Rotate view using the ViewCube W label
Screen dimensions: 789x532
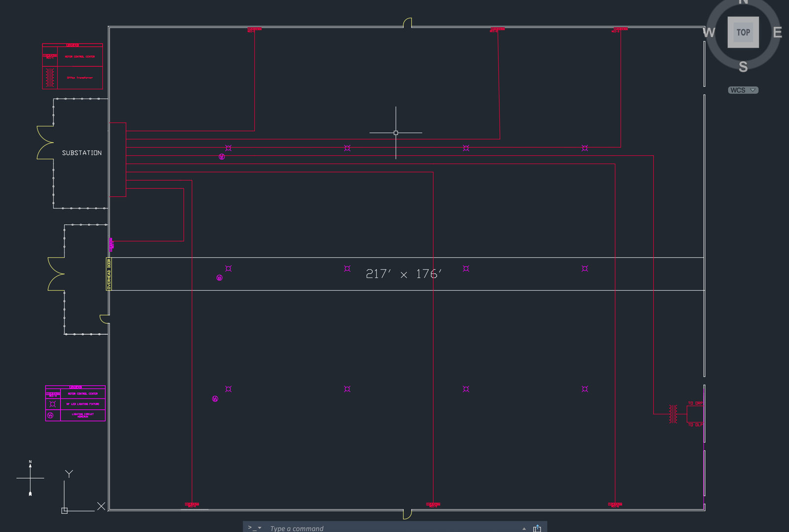[x=709, y=33]
